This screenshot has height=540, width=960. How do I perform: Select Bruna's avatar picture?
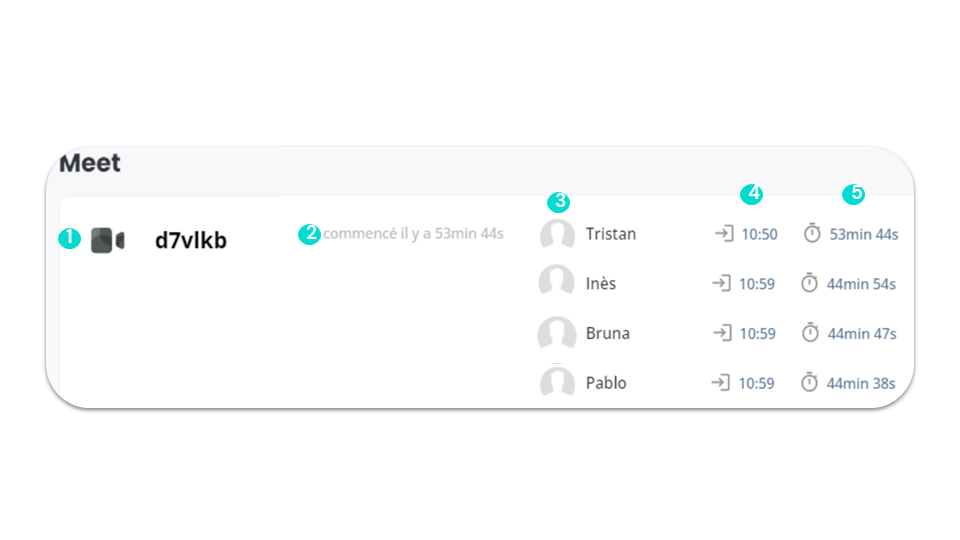[x=557, y=332]
